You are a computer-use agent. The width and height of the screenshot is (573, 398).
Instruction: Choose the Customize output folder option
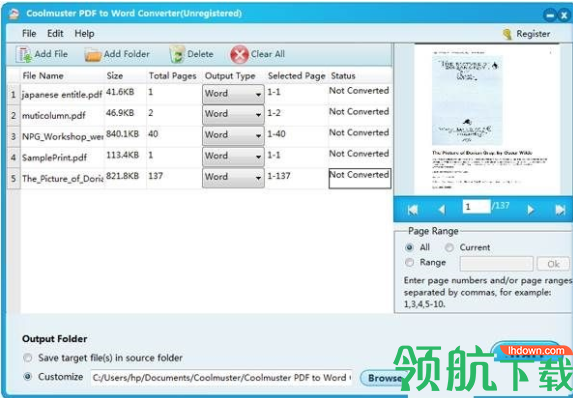28,377
